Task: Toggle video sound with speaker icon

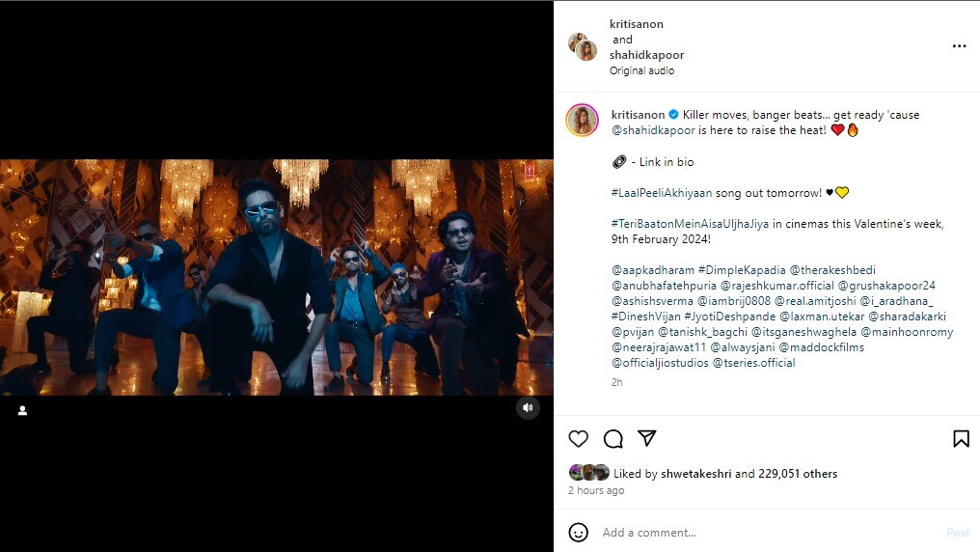Action: tap(528, 408)
